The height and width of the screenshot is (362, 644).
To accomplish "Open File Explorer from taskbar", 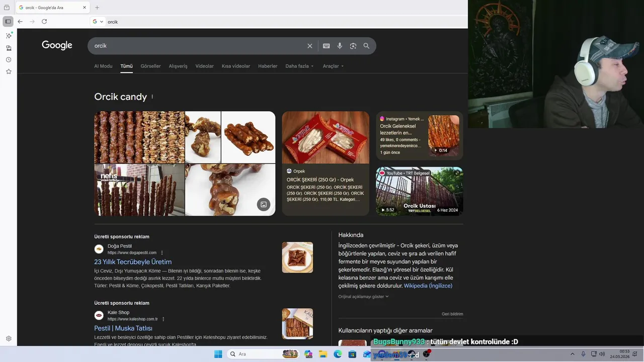I will click(x=323, y=354).
